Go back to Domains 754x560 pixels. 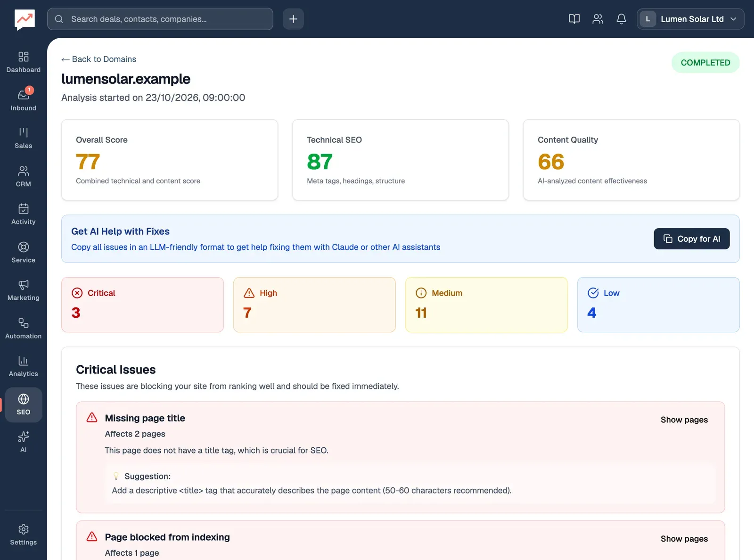[x=99, y=59]
